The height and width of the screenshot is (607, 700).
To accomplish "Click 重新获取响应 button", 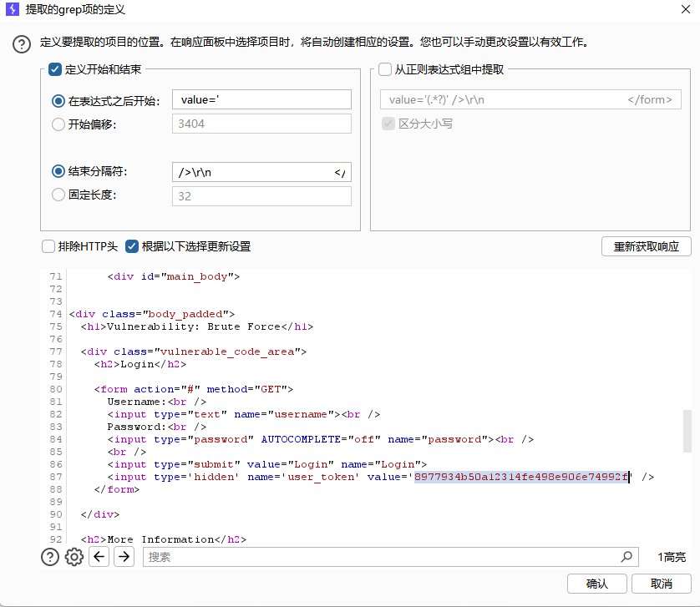I will 646,246.
